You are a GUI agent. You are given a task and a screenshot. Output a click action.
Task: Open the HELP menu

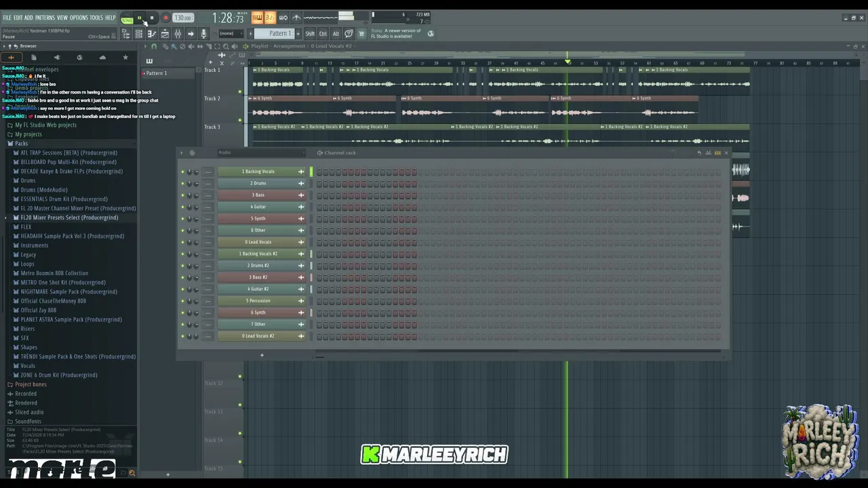click(110, 18)
